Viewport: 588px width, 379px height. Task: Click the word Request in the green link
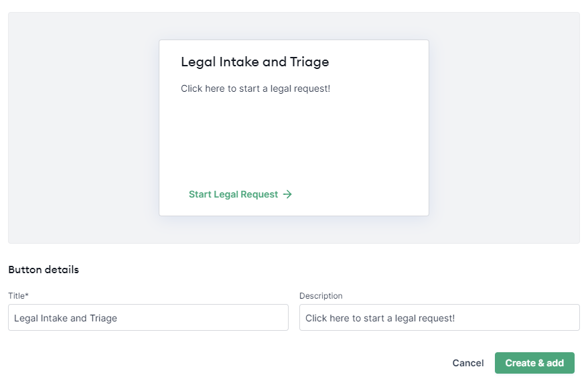click(x=259, y=194)
